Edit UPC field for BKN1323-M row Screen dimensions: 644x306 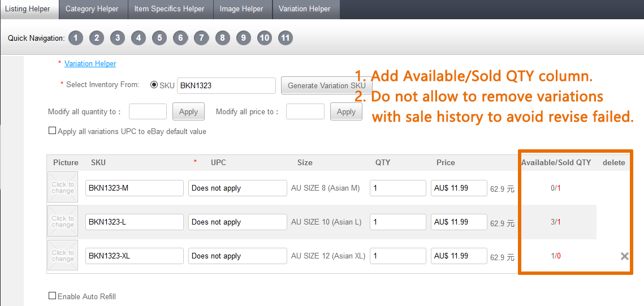pyautogui.click(x=238, y=188)
